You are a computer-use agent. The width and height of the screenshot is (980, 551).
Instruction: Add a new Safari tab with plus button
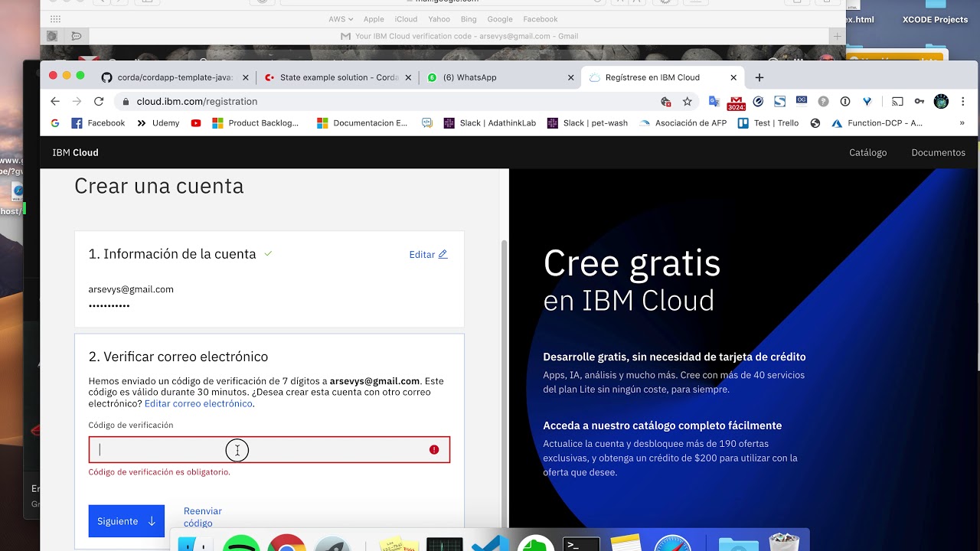point(838,36)
